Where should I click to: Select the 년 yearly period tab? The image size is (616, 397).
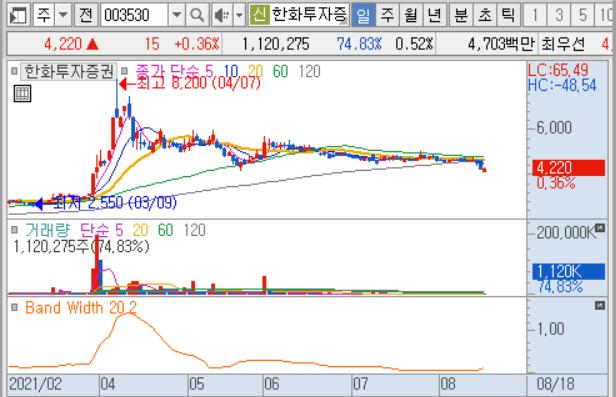pyautogui.click(x=434, y=15)
